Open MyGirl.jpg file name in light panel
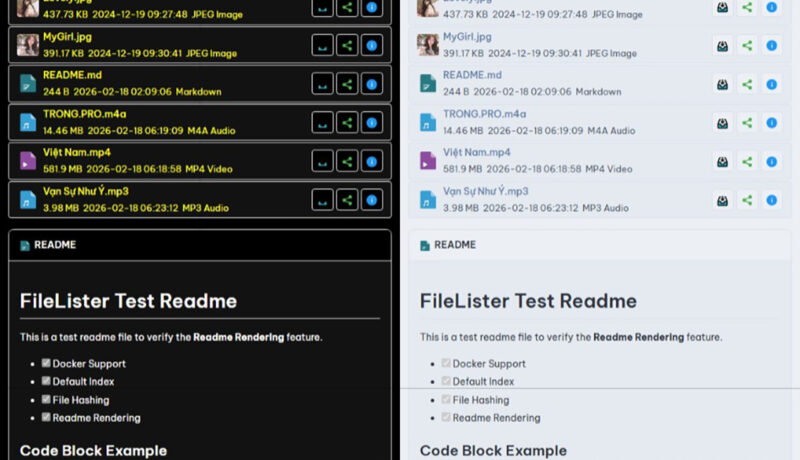The height and width of the screenshot is (460, 800). [467, 37]
